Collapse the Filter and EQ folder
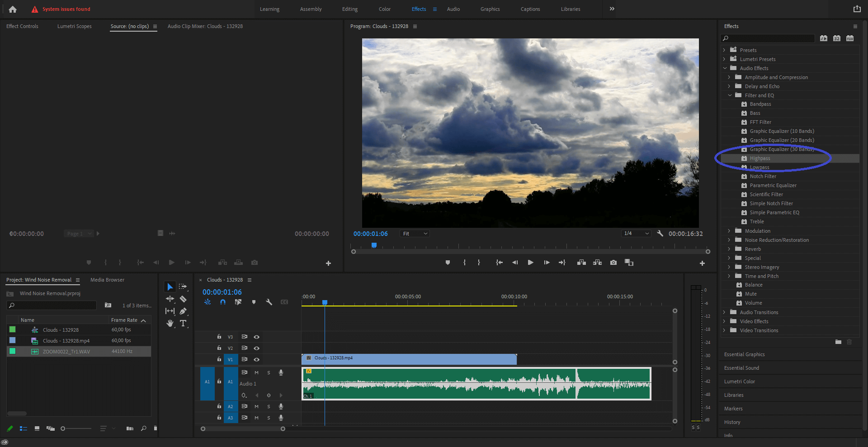Screen dimensions: 868x447 coord(730,95)
